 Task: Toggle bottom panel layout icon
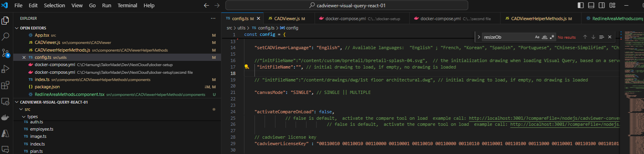click(x=591, y=5)
